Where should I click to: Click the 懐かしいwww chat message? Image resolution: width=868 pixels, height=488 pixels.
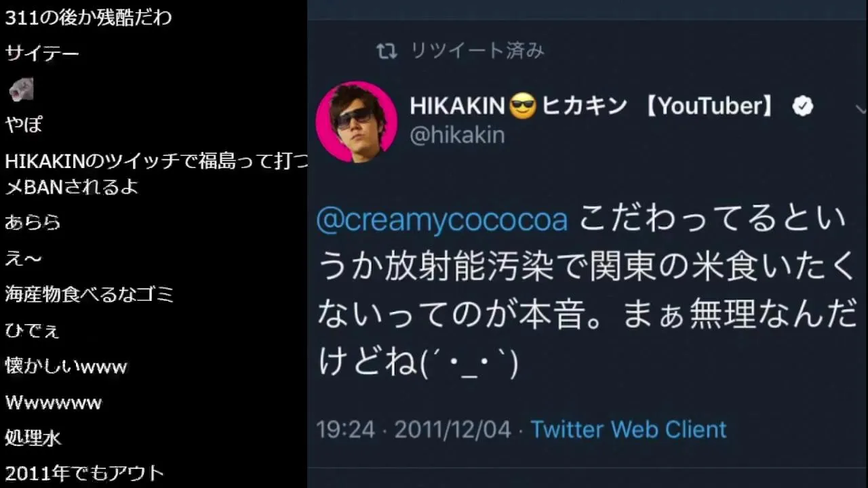(x=66, y=367)
